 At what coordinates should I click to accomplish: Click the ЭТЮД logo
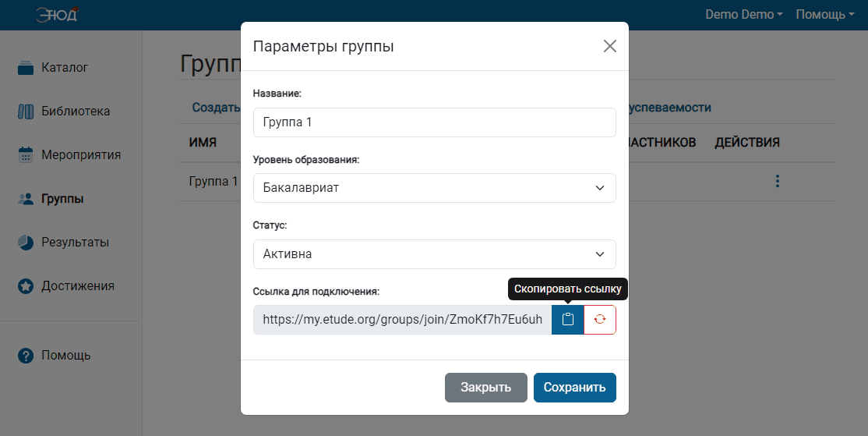57,14
